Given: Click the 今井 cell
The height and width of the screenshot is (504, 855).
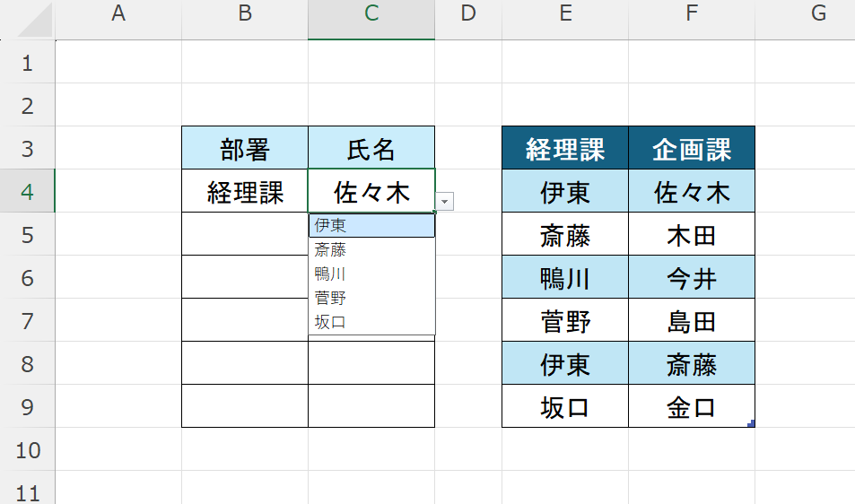Looking at the screenshot, I should [x=692, y=278].
